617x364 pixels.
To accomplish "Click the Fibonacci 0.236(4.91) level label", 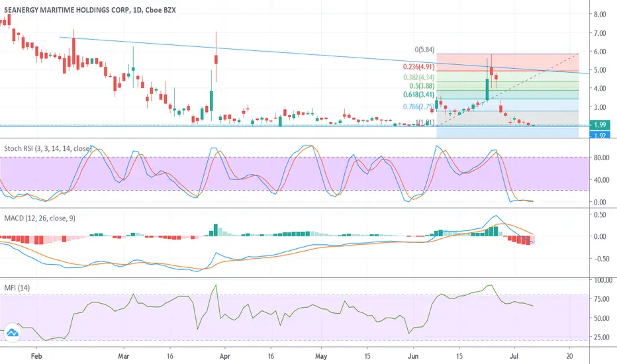I will 418,67.
